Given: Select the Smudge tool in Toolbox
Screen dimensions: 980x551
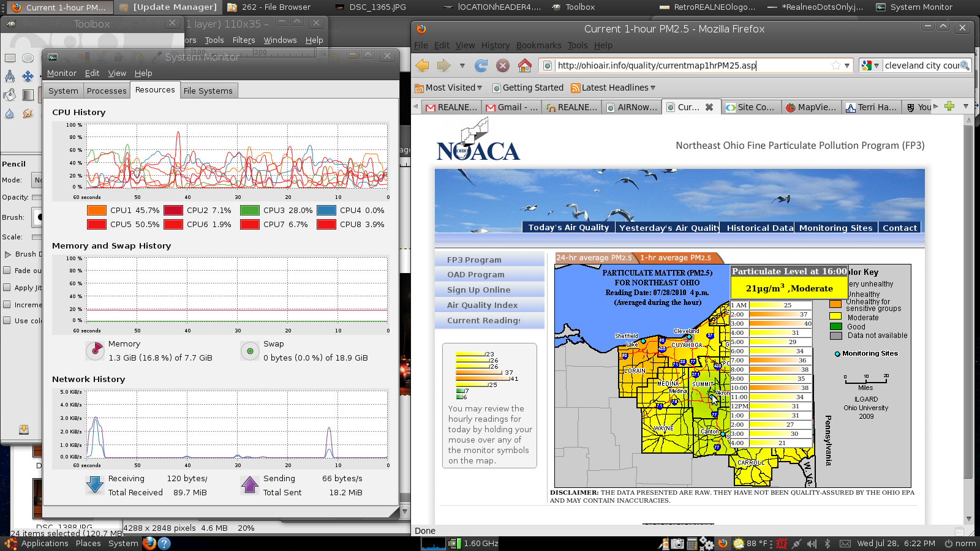Looking at the screenshot, I should click(28, 113).
